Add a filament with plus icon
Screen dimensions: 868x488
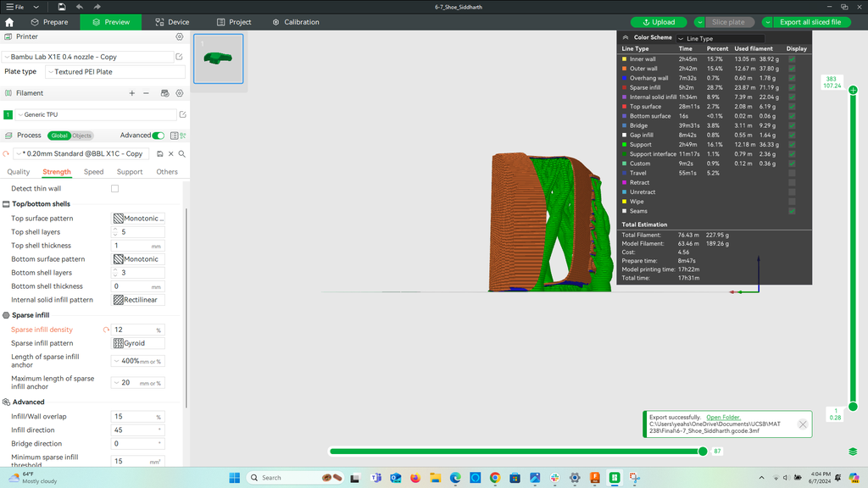pyautogui.click(x=131, y=93)
